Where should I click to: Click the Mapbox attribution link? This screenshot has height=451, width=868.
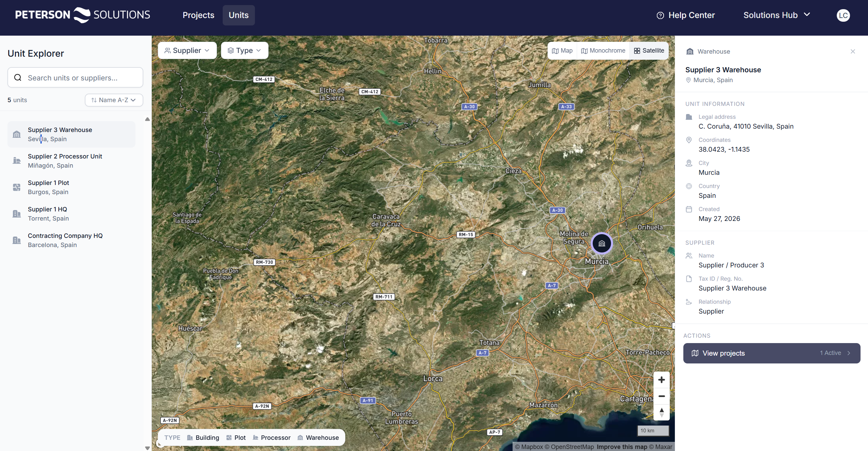(x=529, y=447)
